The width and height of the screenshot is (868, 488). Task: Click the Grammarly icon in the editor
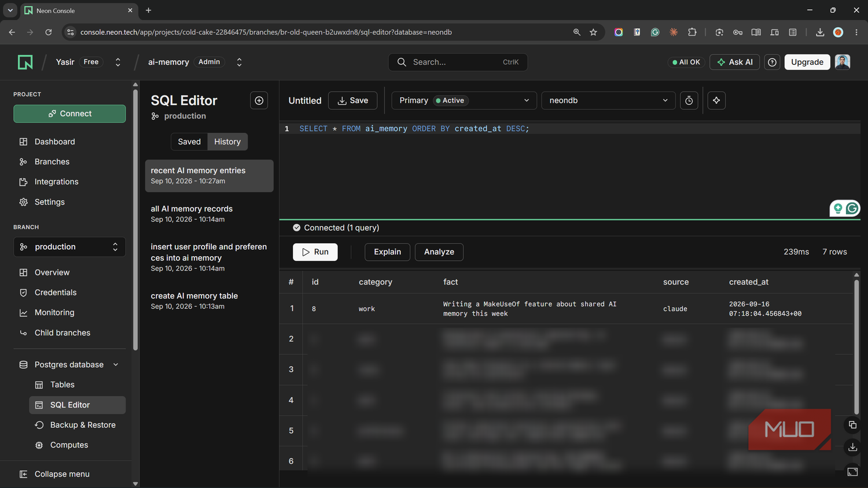pos(852,208)
